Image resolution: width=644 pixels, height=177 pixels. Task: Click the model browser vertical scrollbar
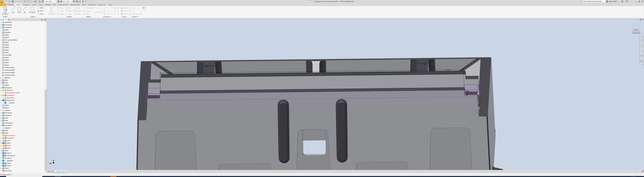tap(46, 130)
